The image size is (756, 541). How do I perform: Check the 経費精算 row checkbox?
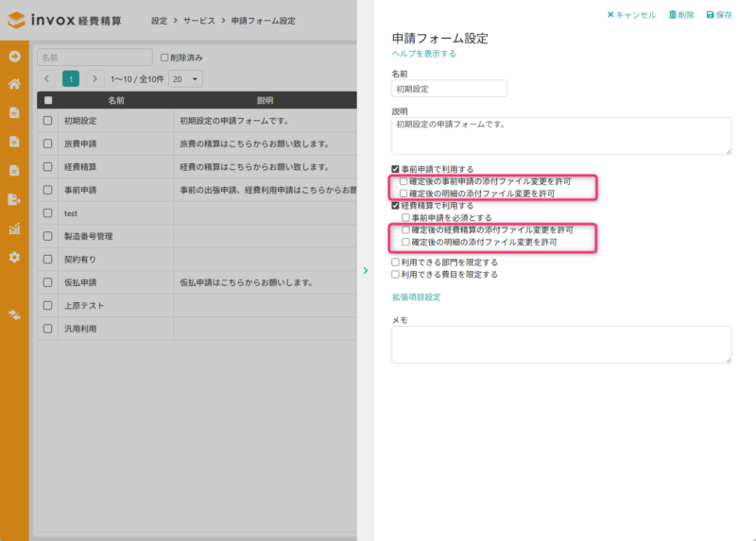coord(48,167)
